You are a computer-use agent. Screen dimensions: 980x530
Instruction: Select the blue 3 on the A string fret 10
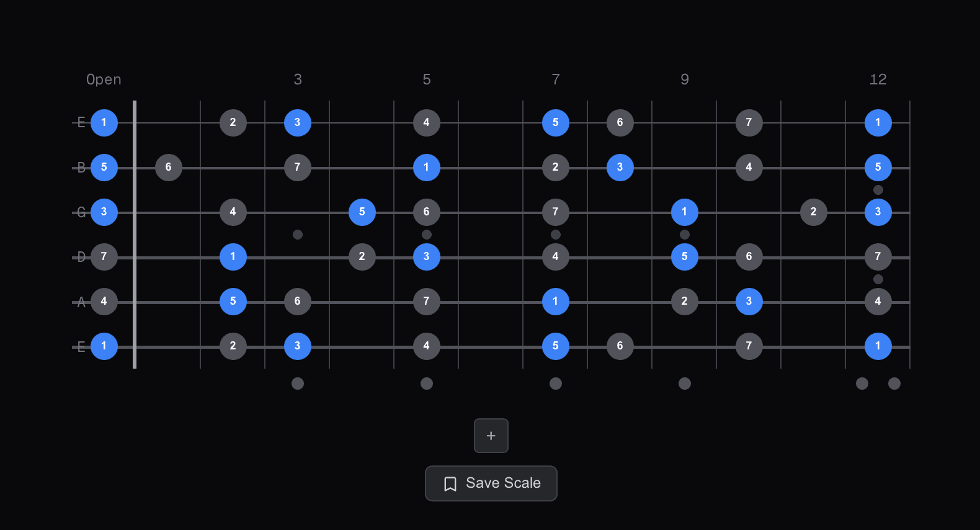pyautogui.click(x=749, y=301)
